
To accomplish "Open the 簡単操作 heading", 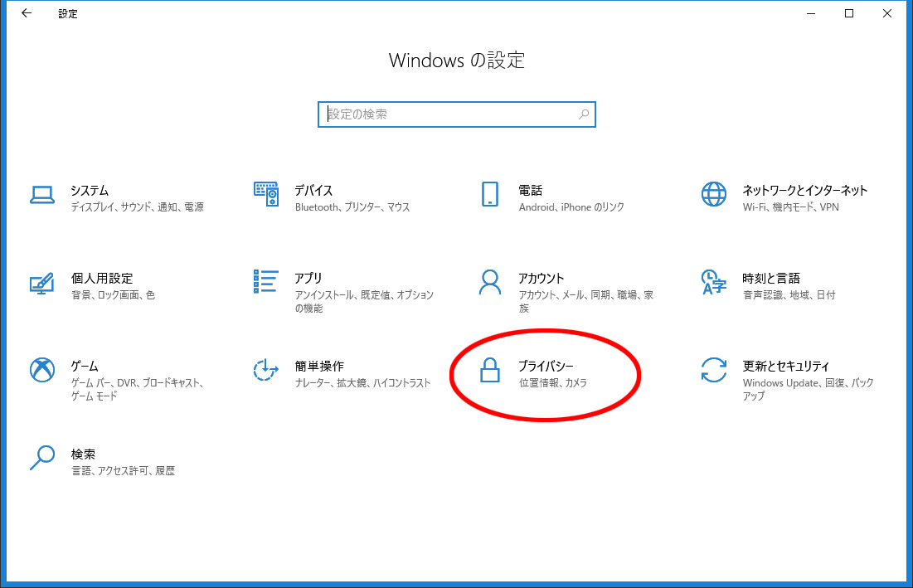I will [x=319, y=367].
